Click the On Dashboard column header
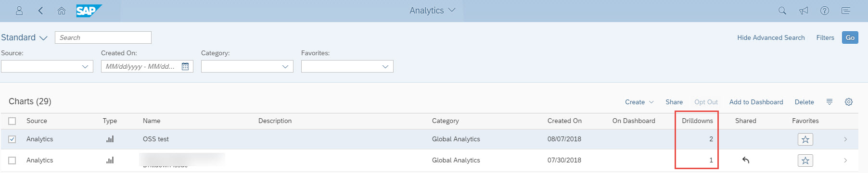The image size is (868, 173). 634,121
